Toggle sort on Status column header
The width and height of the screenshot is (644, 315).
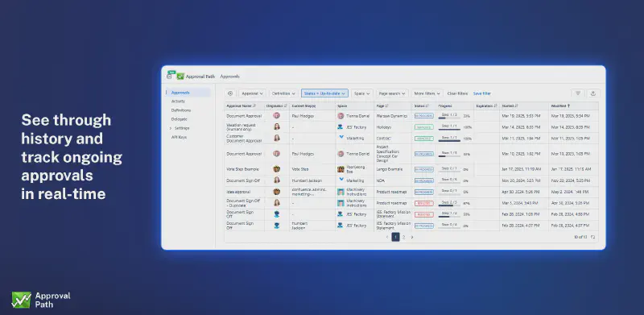(420, 106)
